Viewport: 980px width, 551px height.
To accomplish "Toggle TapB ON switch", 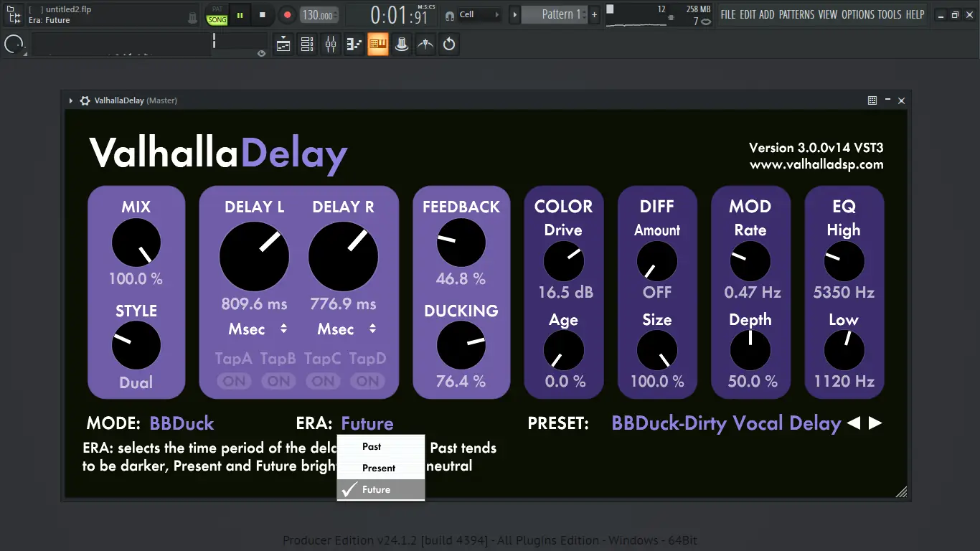I will (x=279, y=381).
